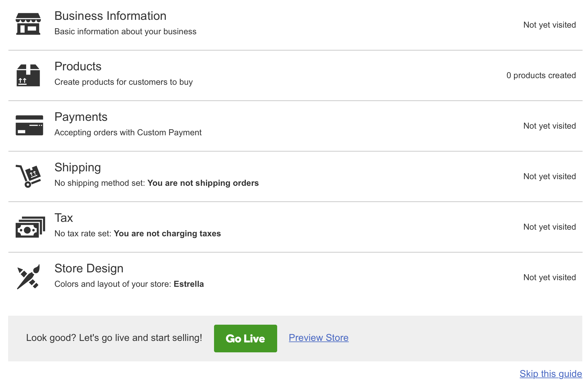Click 'Create products for customers to buy' text

tap(124, 82)
